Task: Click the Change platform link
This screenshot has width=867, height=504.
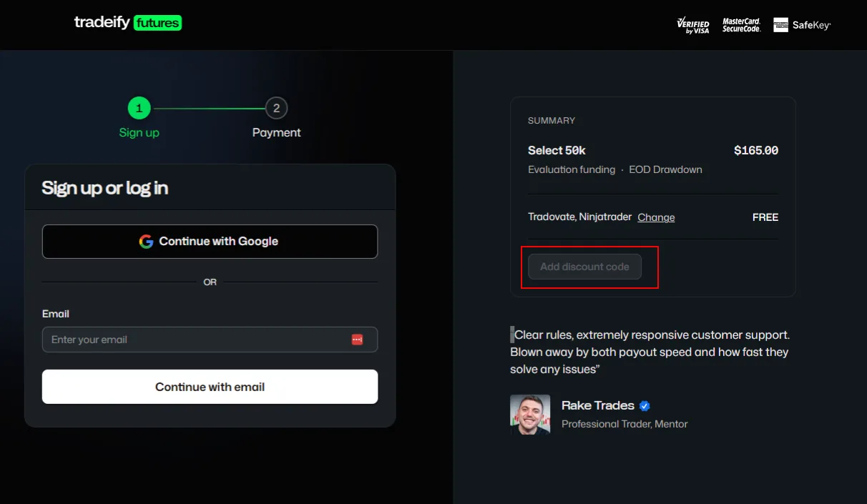Action: coord(656,217)
